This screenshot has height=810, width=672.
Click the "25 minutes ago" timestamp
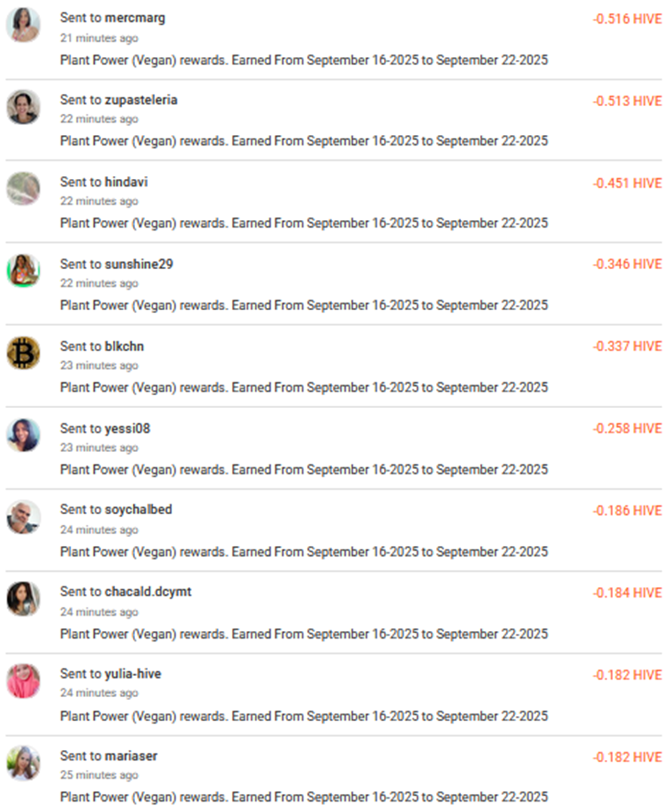pos(99,775)
